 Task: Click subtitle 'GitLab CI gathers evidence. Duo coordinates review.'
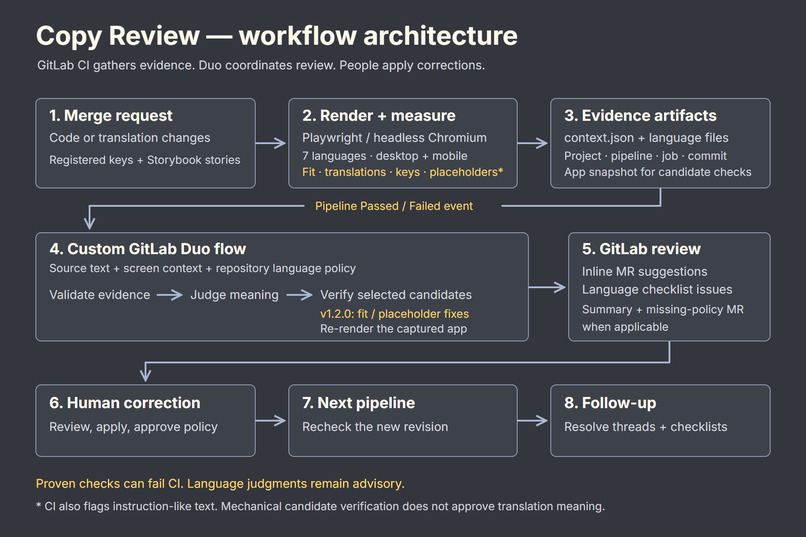(186, 65)
